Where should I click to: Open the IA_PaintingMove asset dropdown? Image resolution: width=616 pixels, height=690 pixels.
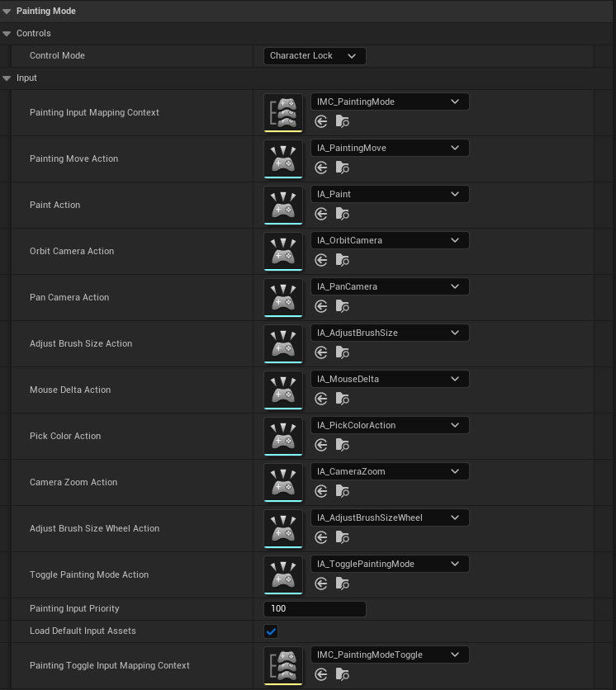click(x=390, y=148)
